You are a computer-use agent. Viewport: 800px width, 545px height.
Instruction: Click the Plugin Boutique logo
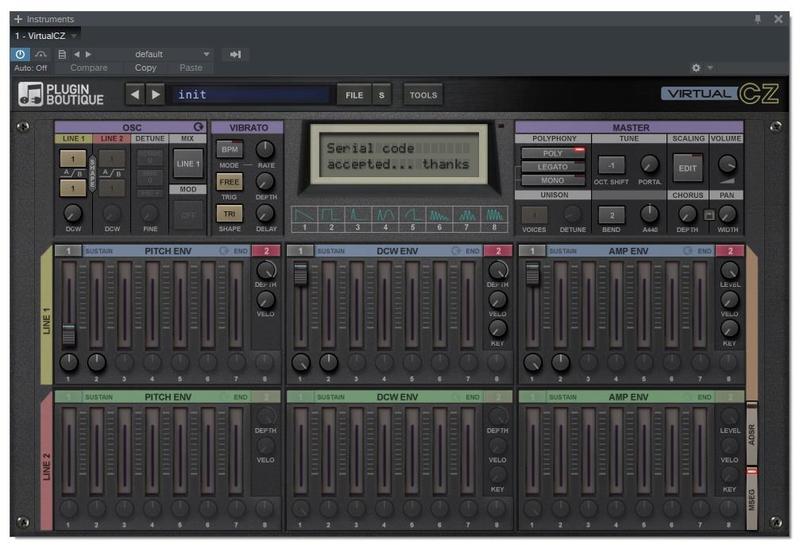(x=61, y=94)
